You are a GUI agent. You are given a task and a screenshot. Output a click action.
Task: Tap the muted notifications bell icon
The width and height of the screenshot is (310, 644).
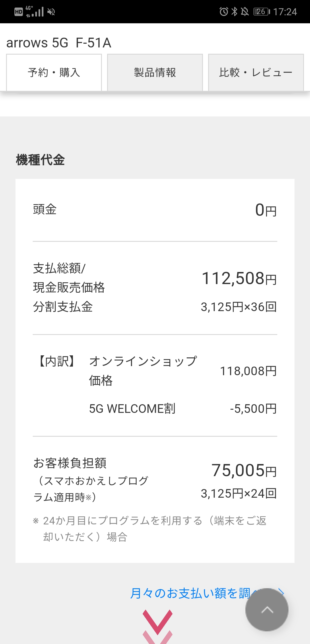point(245,11)
